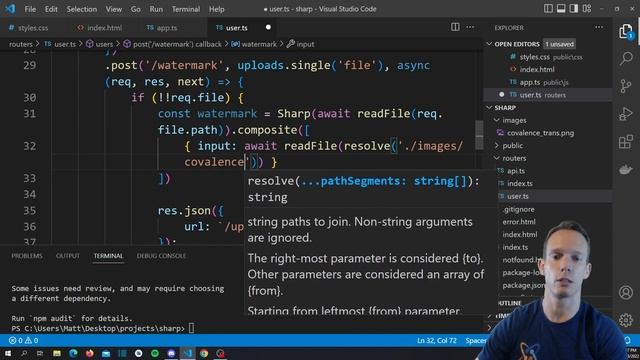Screen dimensions: 640x360
Task: Open error.html in file tree
Action: click(x=519, y=222)
